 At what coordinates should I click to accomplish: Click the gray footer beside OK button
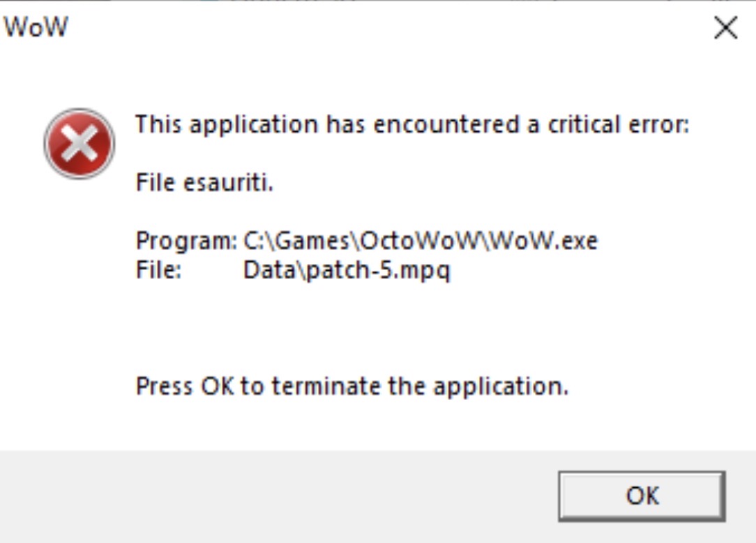tap(279, 496)
